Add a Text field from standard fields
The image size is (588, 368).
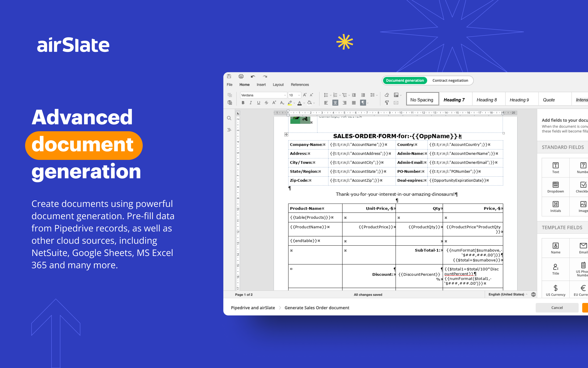click(x=556, y=168)
